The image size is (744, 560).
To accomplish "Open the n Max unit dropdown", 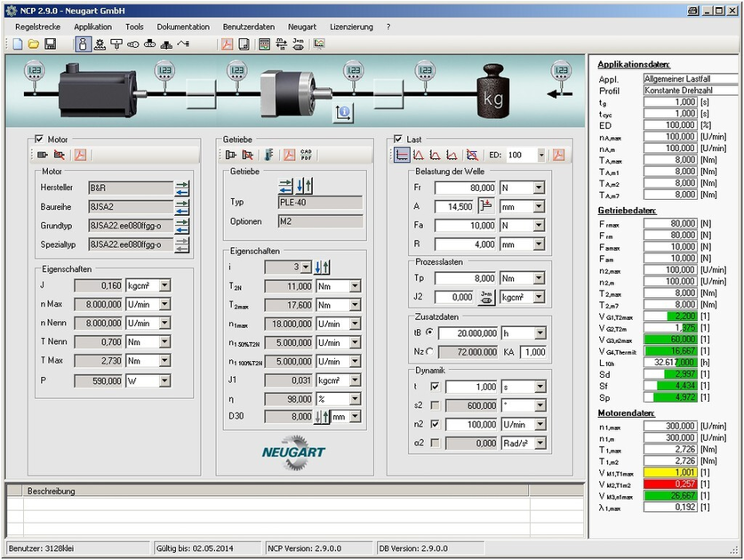I will pyautogui.click(x=164, y=304).
